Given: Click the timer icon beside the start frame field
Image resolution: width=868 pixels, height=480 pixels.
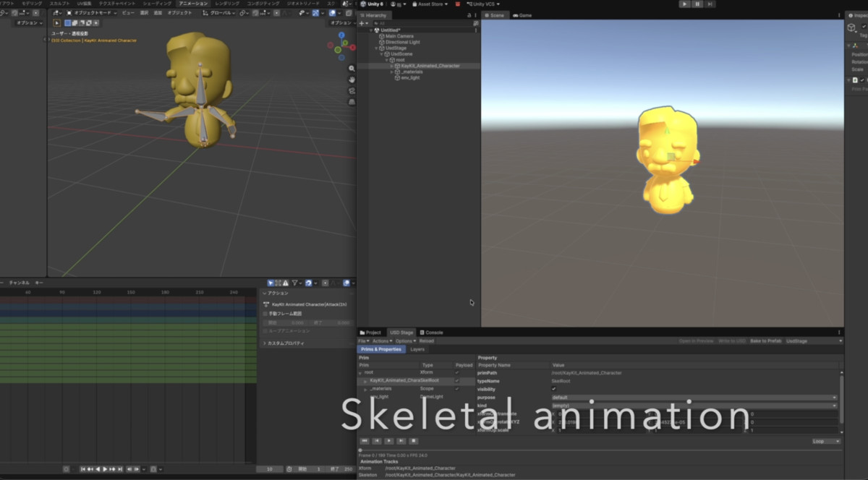Looking at the screenshot, I should tap(289, 468).
